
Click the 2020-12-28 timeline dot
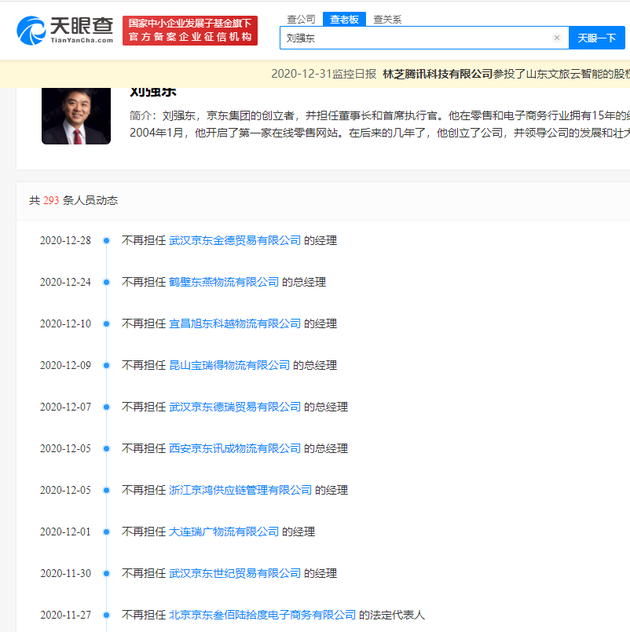click(106, 241)
